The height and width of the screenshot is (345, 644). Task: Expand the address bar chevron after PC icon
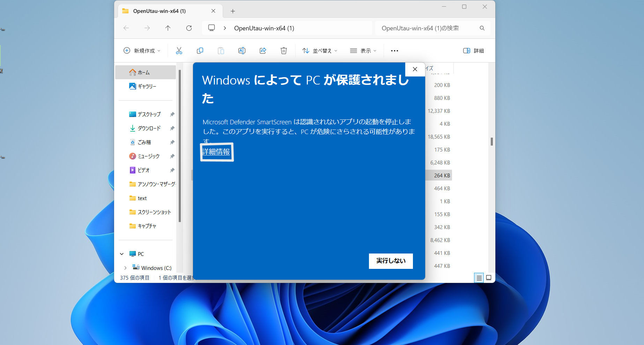(x=225, y=28)
